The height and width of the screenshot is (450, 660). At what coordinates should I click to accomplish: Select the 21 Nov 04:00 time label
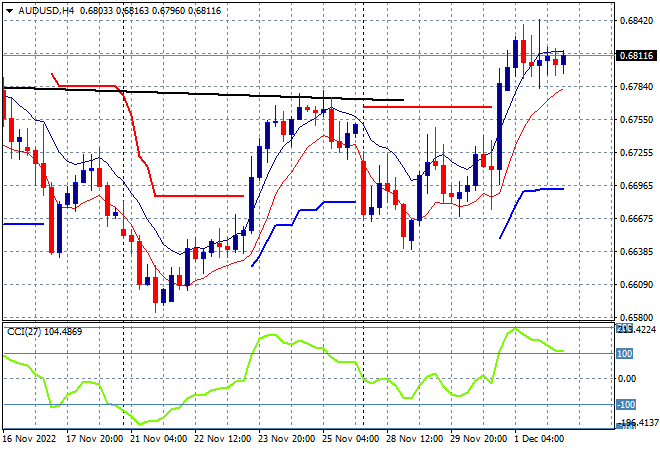(158, 439)
